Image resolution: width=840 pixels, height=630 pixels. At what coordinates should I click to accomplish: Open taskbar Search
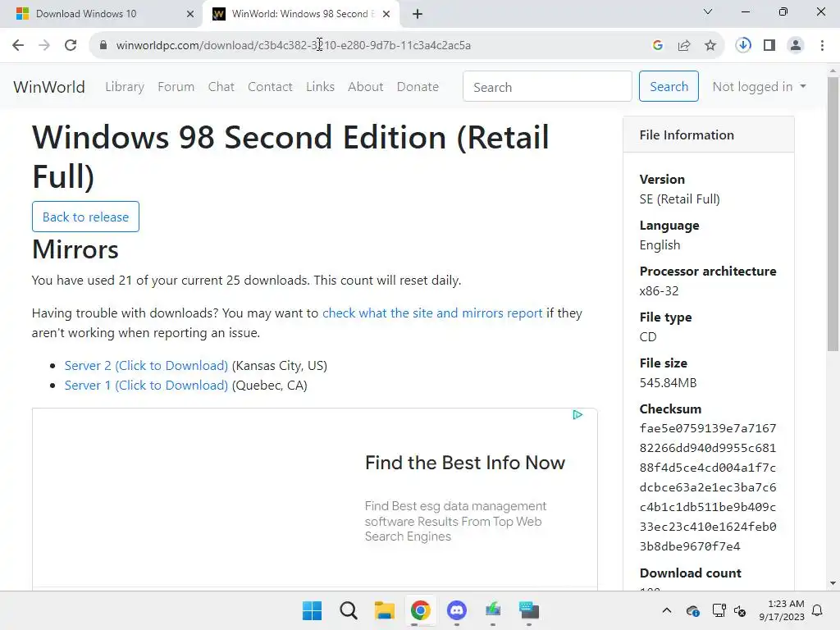[348, 610]
